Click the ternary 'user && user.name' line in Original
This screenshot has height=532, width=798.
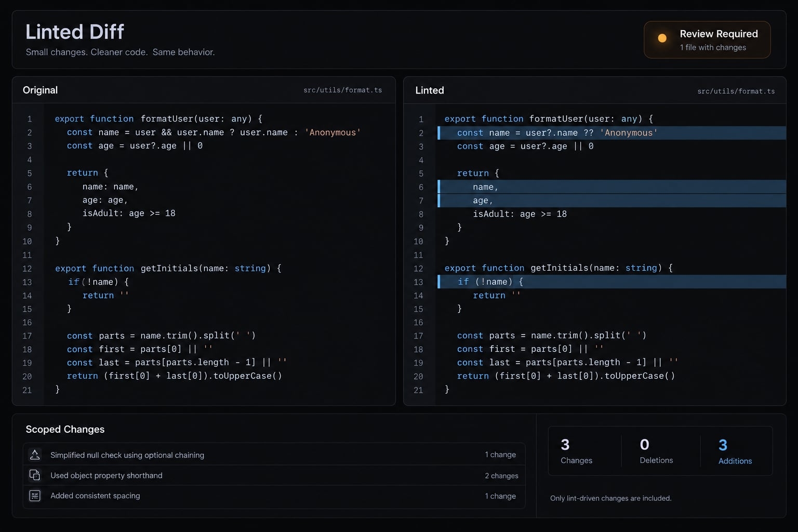click(214, 132)
